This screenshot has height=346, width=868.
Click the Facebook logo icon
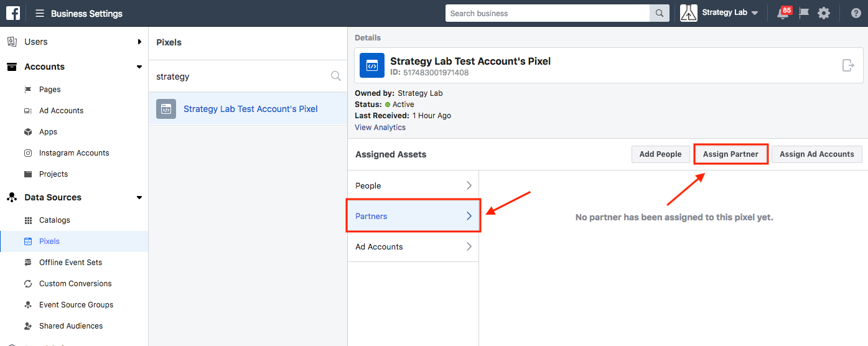[13, 13]
